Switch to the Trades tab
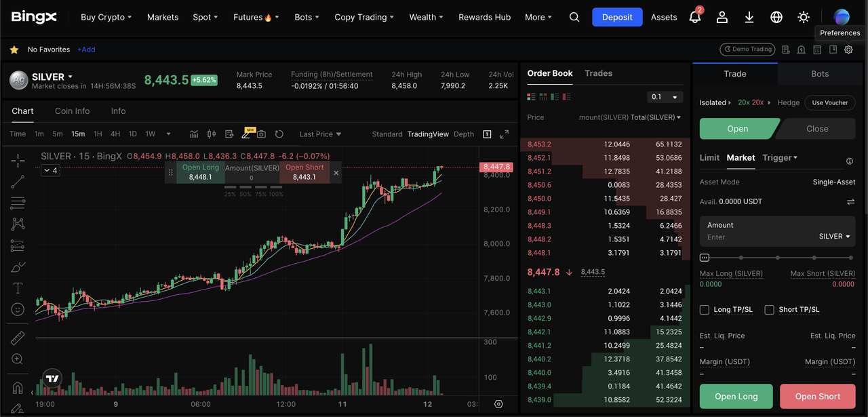 point(598,73)
